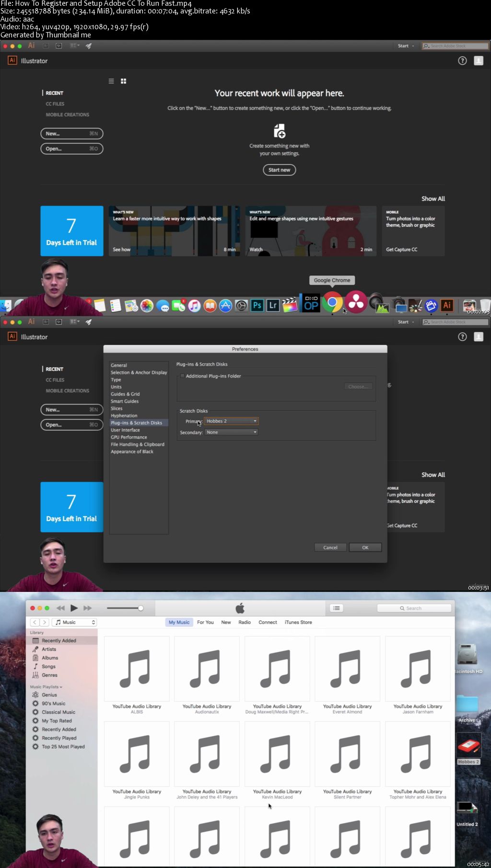Open Top 25 Most Played playlist

(x=63, y=746)
